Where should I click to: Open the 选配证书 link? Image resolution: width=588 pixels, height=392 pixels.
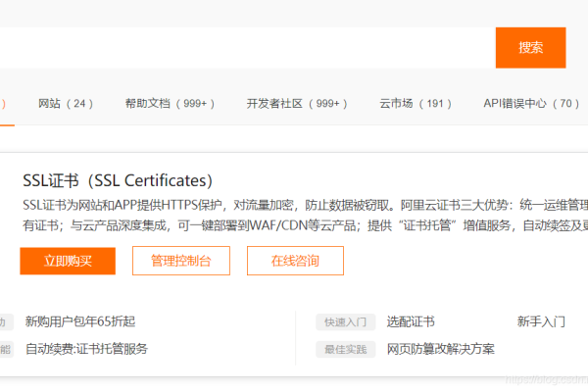click(411, 321)
